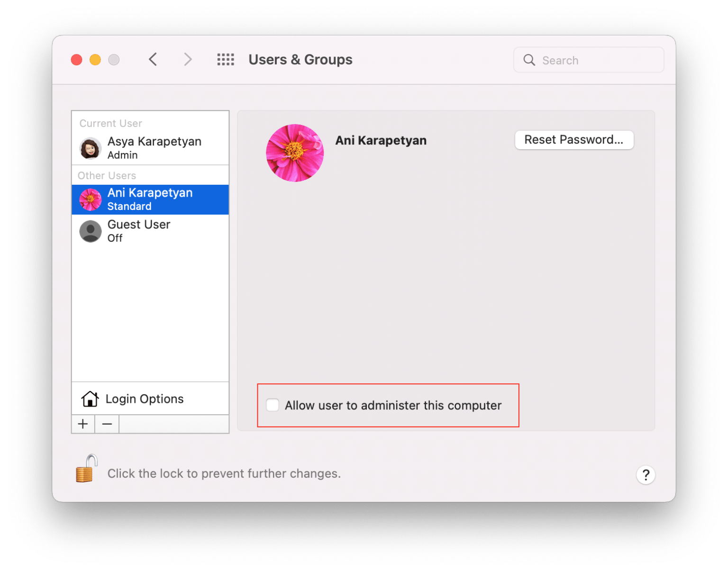Open help with the question mark button
The height and width of the screenshot is (571, 728).
point(646,475)
